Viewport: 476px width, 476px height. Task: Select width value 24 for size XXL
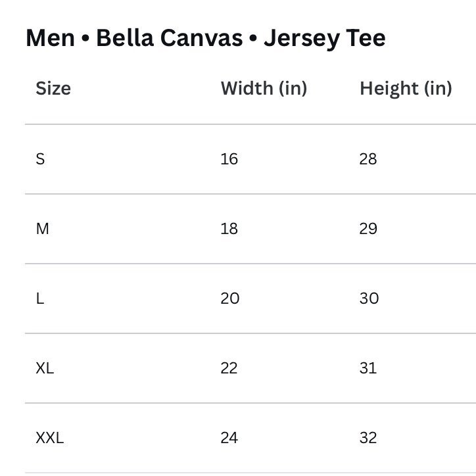coord(229,438)
